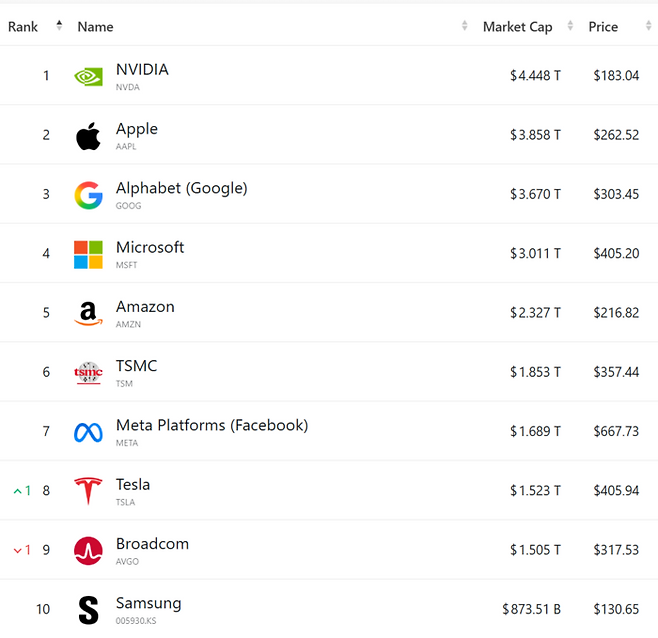Click the TSMC logo icon

(x=88, y=373)
